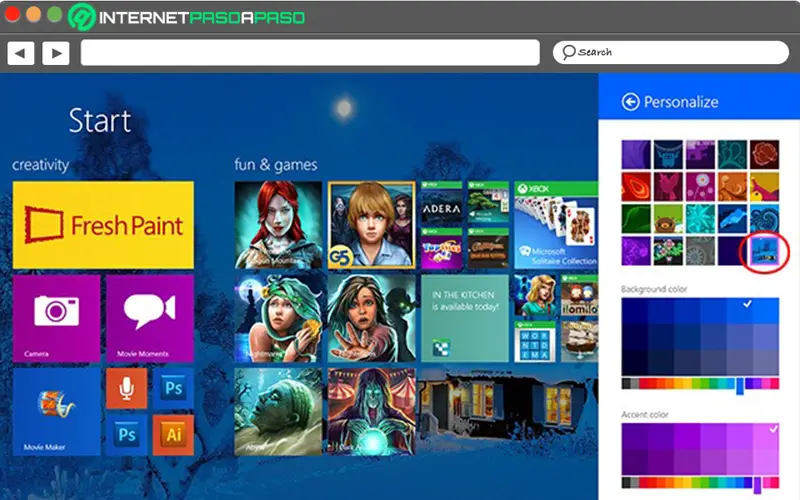Screen dimensions: 800x500
Task: Click the browser back arrow button
Action: [20, 53]
